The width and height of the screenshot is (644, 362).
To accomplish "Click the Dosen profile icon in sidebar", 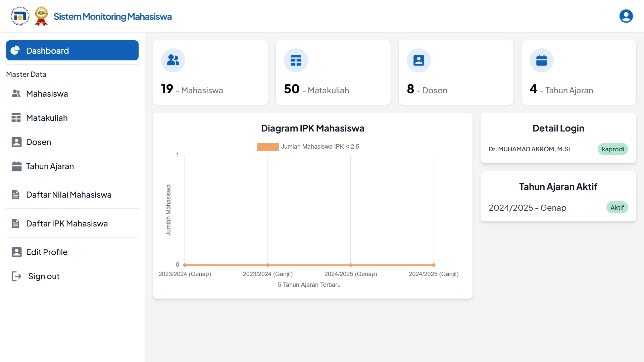I will click(16, 142).
